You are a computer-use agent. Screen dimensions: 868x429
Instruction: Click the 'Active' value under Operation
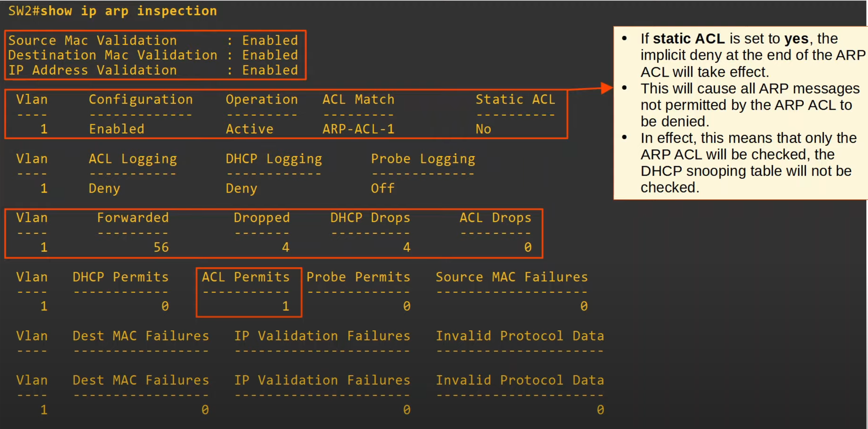pyautogui.click(x=250, y=129)
